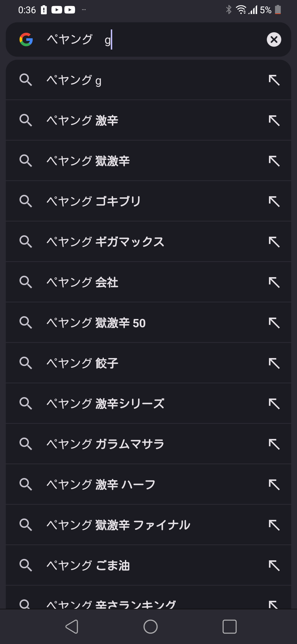Tap the Google logo in search bar
The height and width of the screenshot is (644, 297).
pos(26,40)
